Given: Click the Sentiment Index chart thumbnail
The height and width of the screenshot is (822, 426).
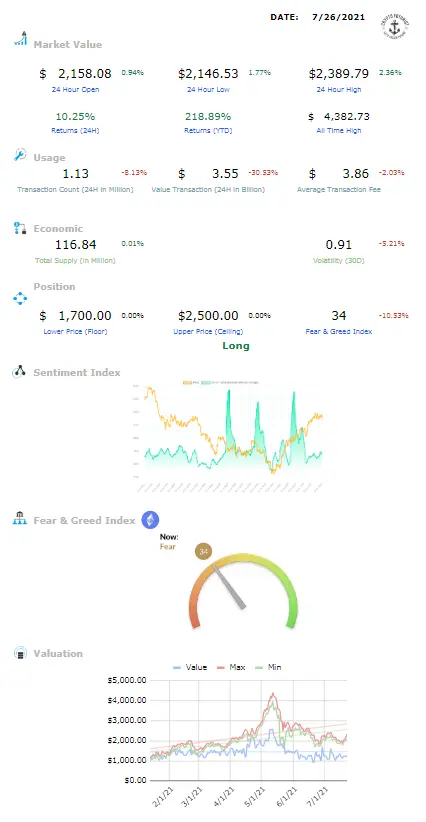Looking at the screenshot, I should (227, 437).
